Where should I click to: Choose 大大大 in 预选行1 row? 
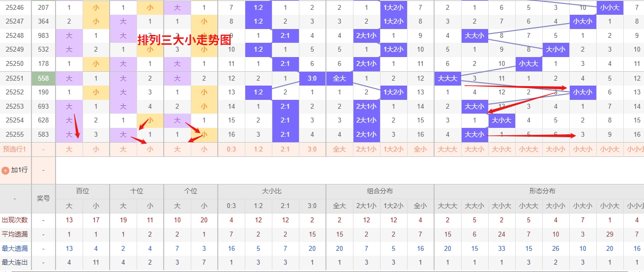tap(447, 149)
